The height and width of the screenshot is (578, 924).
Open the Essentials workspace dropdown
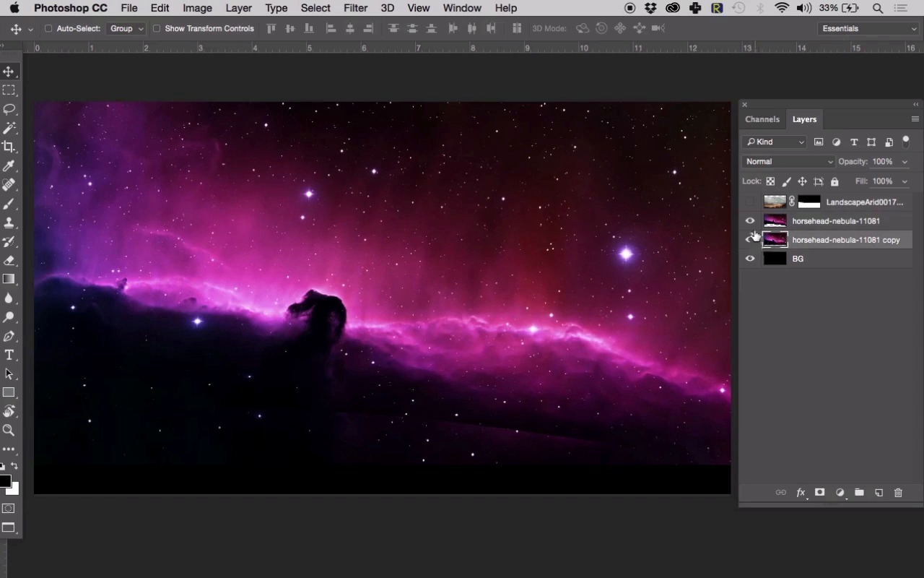(x=868, y=29)
